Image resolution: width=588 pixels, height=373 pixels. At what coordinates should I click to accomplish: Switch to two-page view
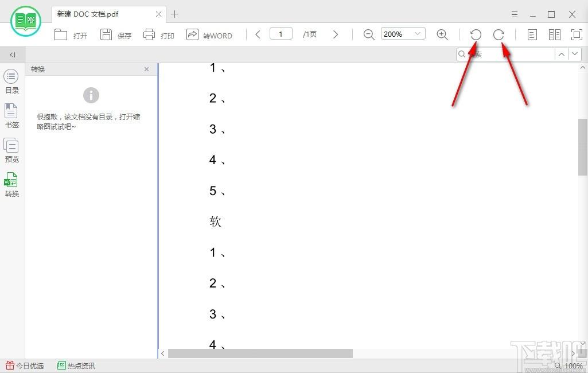554,35
